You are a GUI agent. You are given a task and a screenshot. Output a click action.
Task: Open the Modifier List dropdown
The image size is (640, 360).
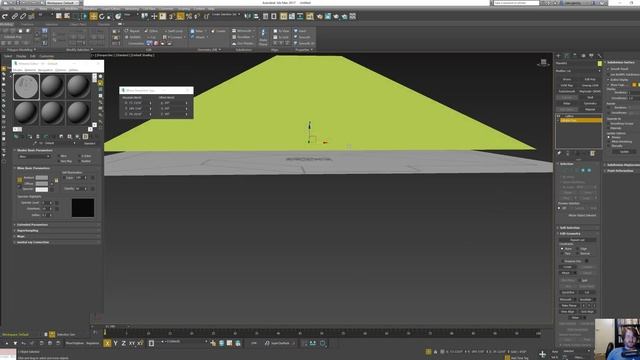click(x=578, y=71)
